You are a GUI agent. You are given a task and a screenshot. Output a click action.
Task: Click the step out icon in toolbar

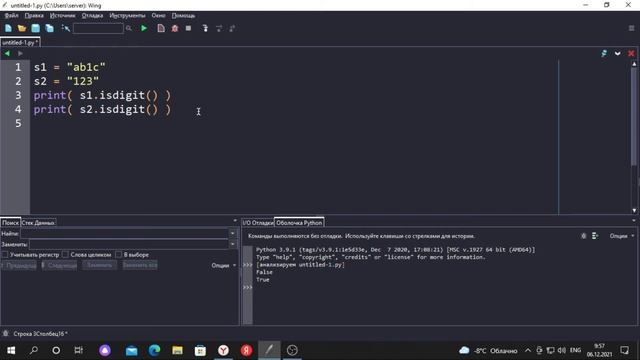(x=232, y=28)
